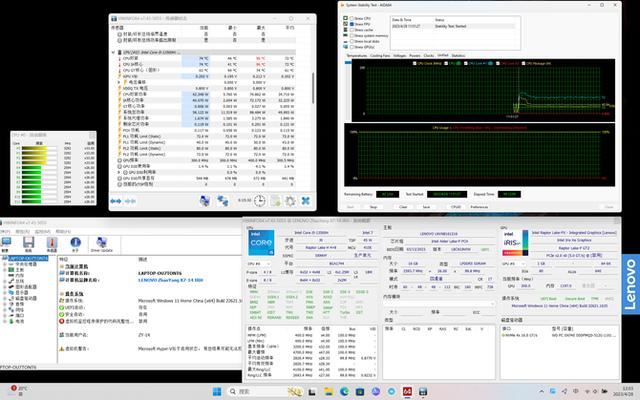640x400 pixels.
Task: Switch to the Temperatures tab
Action: (356, 56)
